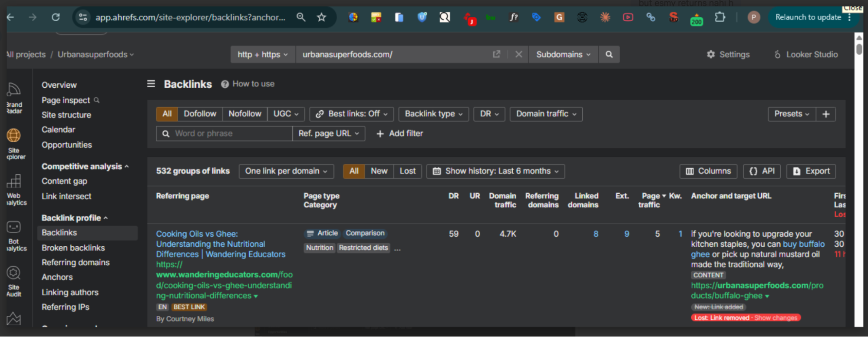Toggle the hamburger menu beside Backlinks
The height and width of the screenshot is (337, 868).
tap(151, 84)
